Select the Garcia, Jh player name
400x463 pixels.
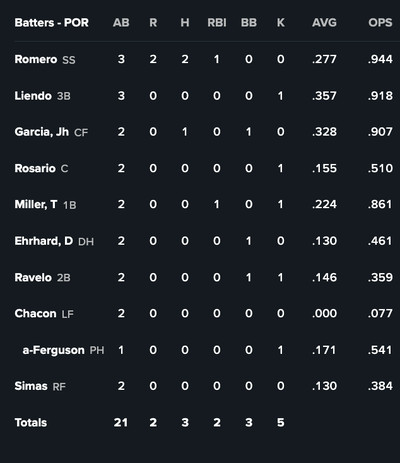pos(42,132)
